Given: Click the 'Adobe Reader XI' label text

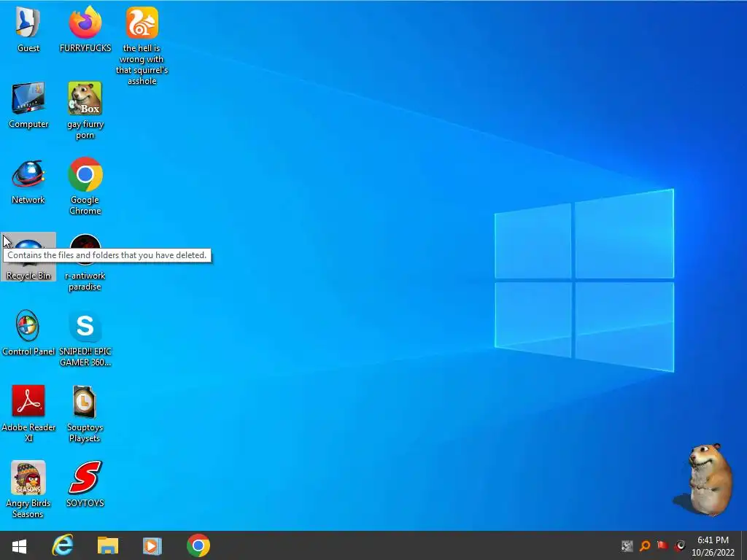Looking at the screenshot, I should 28,432.
